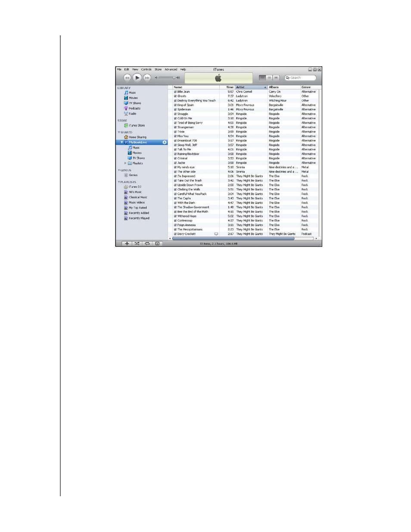Image resolution: width=411 pixels, height=532 pixels.
Task: Click the high-volume speaker icon
Action: (178, 78)
